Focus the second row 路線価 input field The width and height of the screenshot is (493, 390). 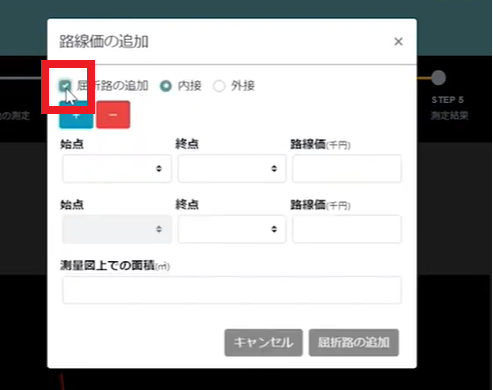click(347, 229)
